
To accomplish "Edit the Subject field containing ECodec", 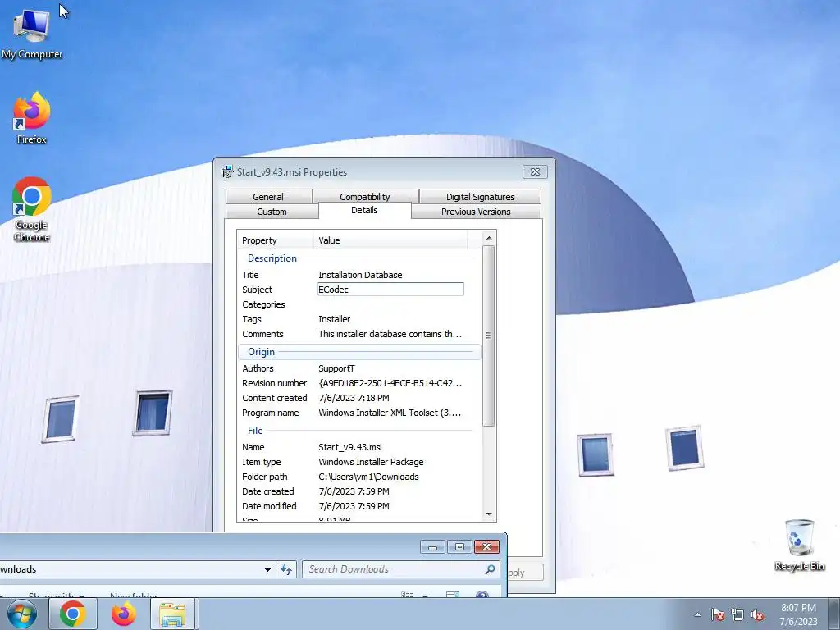I will [x=390, y=290].
